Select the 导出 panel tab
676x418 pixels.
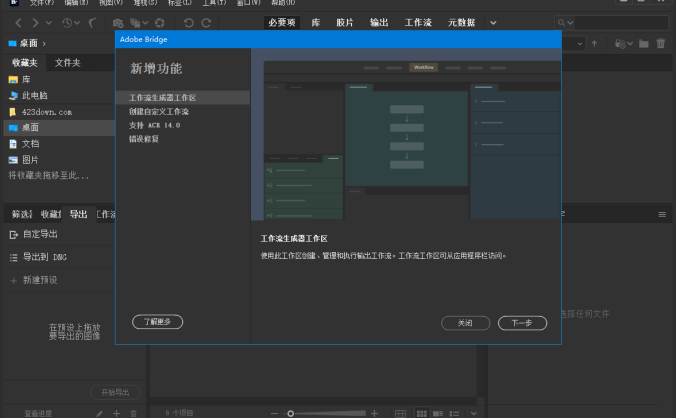(78, 214)
